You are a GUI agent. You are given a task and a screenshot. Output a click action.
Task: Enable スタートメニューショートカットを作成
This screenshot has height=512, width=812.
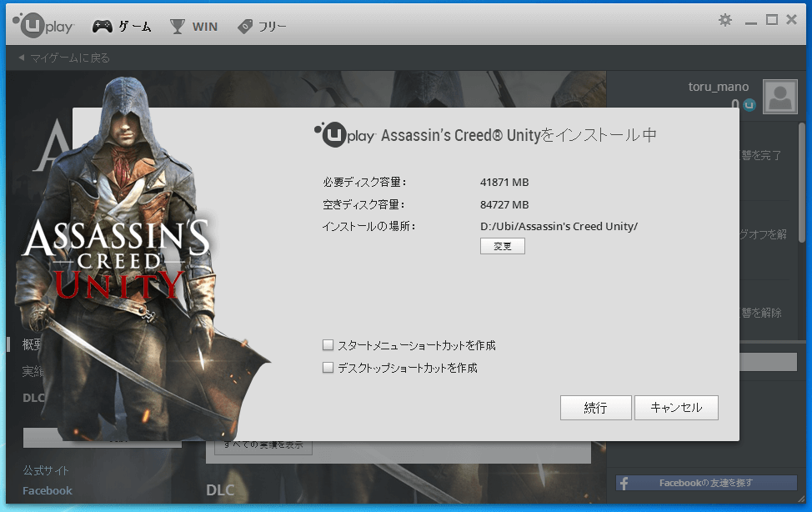(x=328, y=344)
